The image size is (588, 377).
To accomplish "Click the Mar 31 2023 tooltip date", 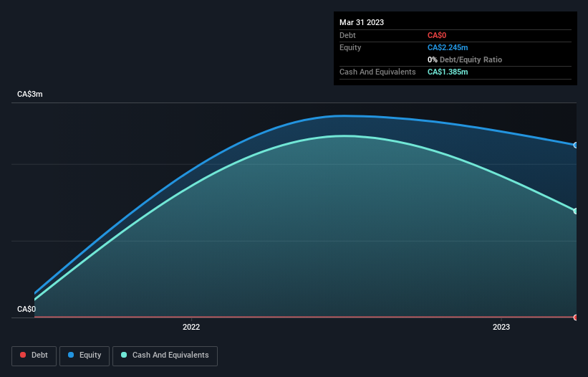I will [x=362, y=22].
